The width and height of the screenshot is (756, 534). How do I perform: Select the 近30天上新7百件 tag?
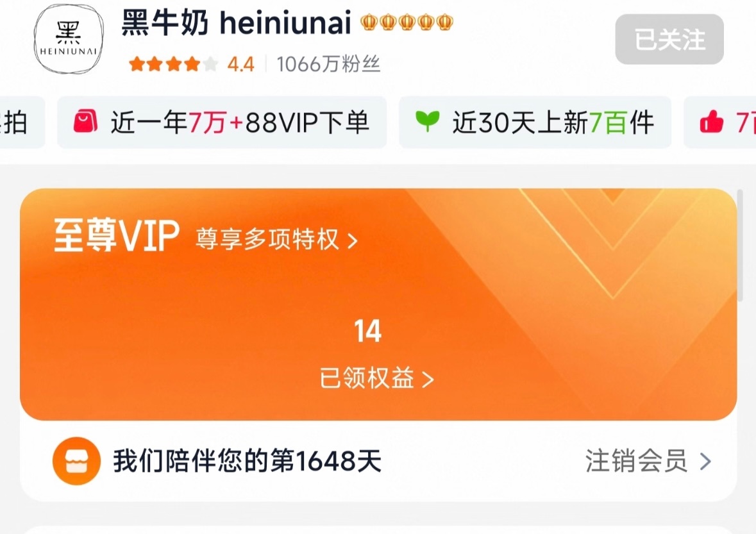pyautogui.click(x=535, y=122)
